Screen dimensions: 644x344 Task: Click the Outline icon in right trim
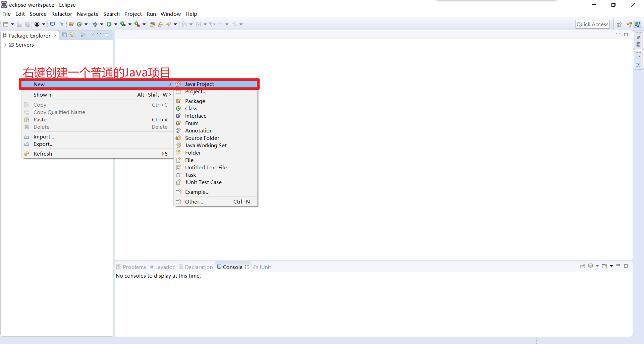click(x=638, y=64)
